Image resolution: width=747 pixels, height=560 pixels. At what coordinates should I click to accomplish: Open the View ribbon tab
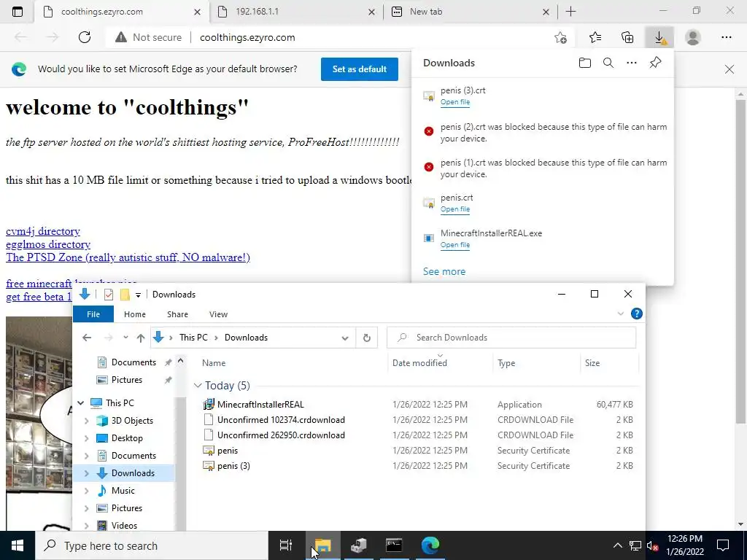click(218, 314)
